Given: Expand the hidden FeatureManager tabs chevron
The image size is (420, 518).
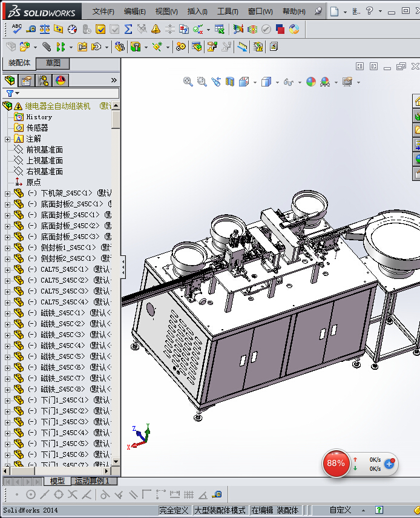Looking at the screenshot, I should point(114,80).
